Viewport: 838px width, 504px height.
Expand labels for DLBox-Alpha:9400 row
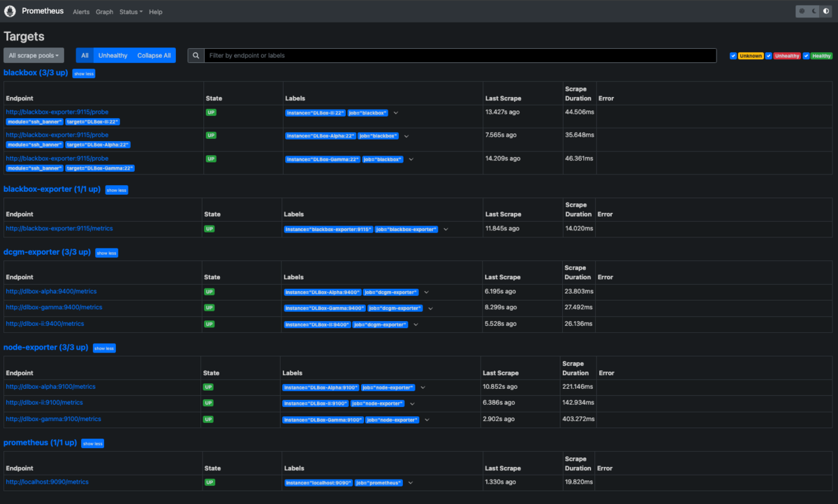(426, 292)
